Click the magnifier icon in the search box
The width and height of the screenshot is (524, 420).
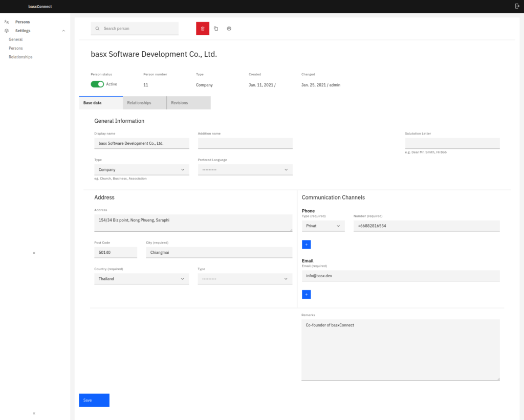coord(97,29)
